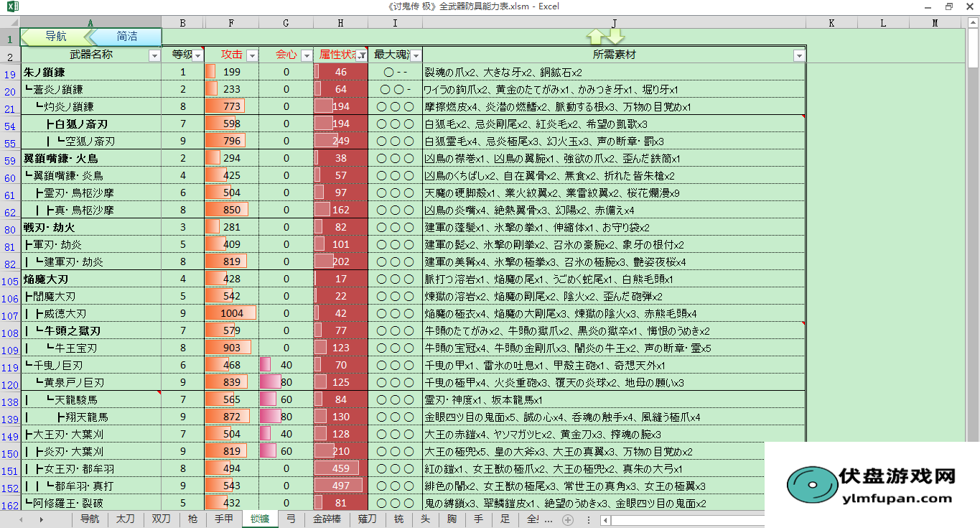Open the active 属性状态 filter button
The width and height of the screenshot is (980, 528).
pos(361,55)
